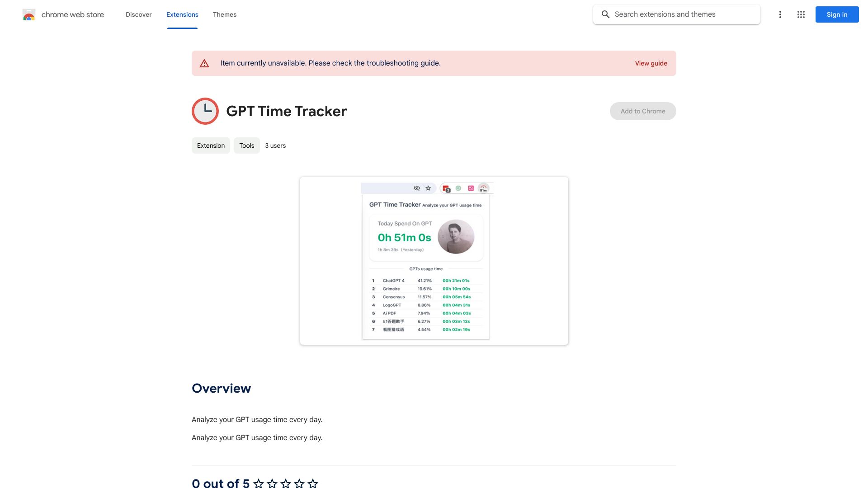This screenshot has width=868, height=488.
Task: Click the fifth empty star rating icon
Action: point(312,483)
